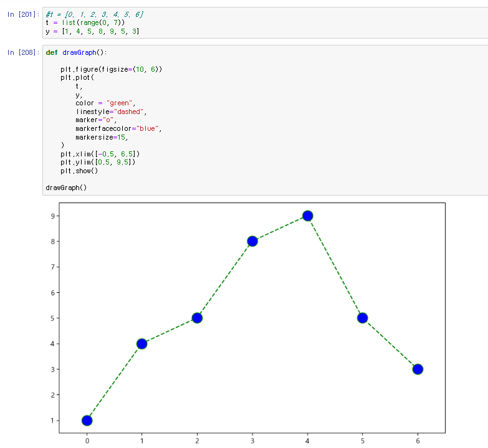Click the y-axis tick label 6
The image size is (488, 448).
tap(52, 293)
